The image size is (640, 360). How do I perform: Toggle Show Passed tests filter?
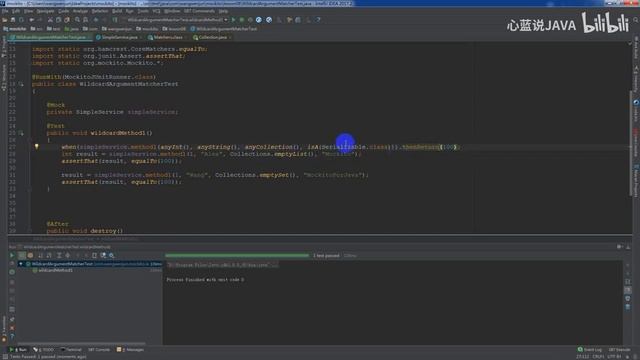tap(22, 256)
